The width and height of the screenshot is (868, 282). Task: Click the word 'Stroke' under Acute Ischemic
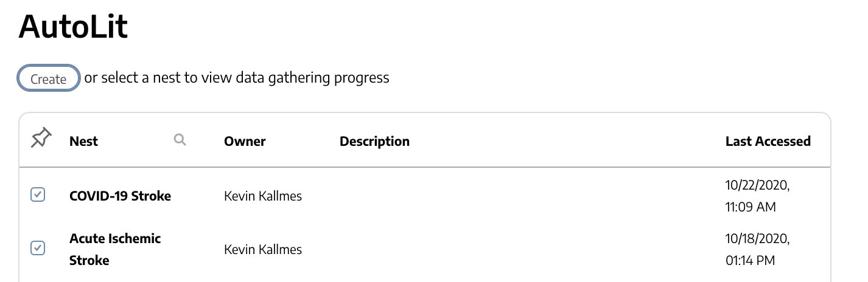tap(89, 261)
